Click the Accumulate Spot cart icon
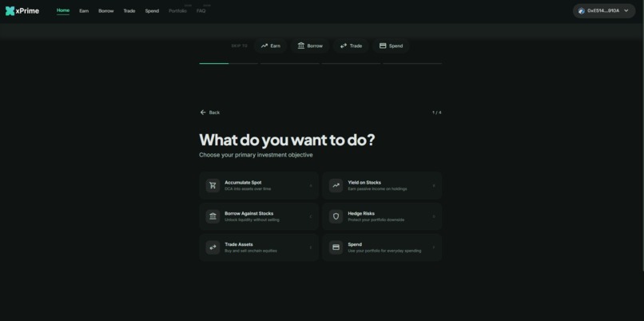This screenshot has width=644, height=321. (213, 185)
